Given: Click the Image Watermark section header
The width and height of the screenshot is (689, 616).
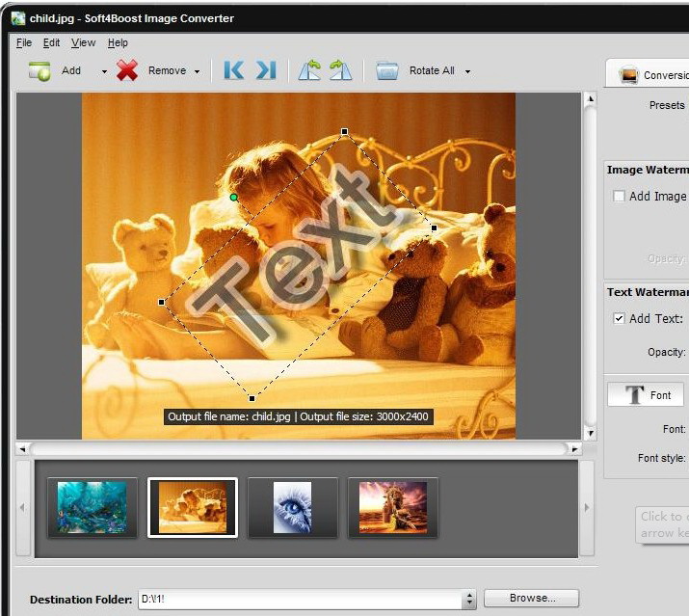Looking at the screenshot, I should [648, 170].
